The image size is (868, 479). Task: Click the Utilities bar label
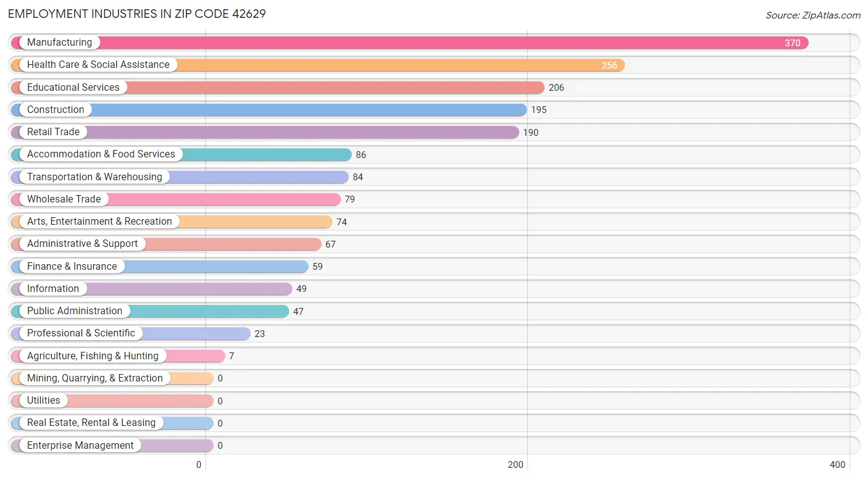click(x=43, y=401)
